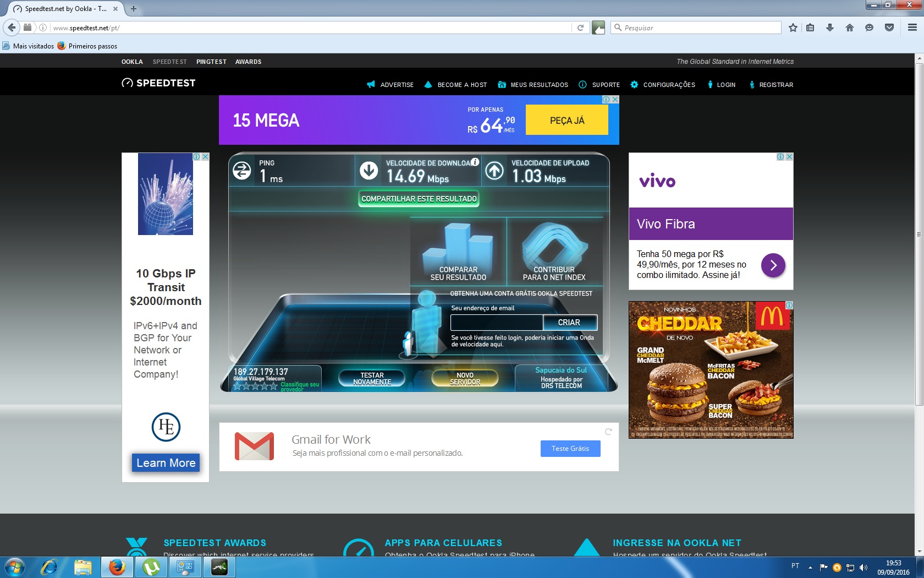Open APPS PARA CELULARES footer link

click(x=443, y=543)
